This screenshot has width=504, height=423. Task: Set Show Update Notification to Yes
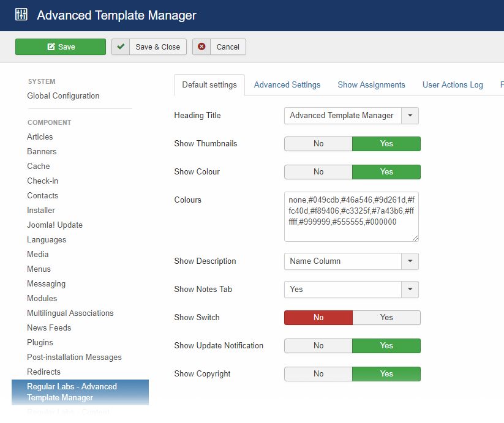(386, 346)
